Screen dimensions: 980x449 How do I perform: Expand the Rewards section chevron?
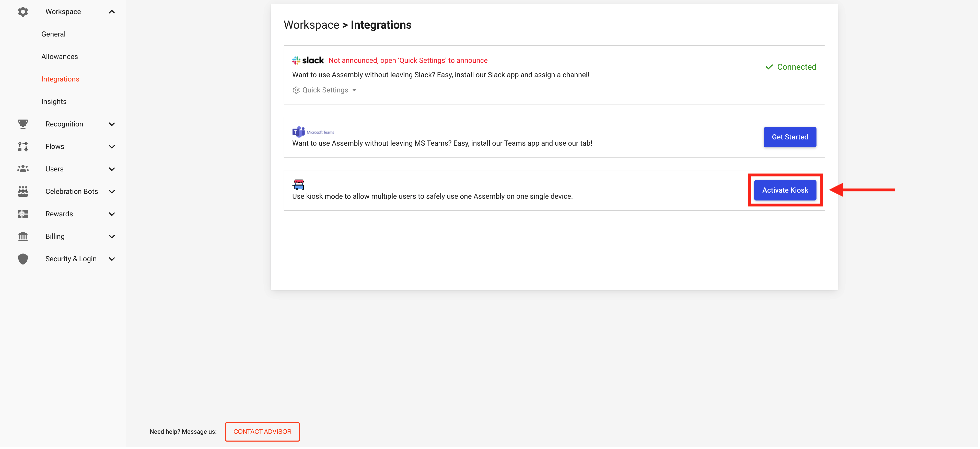[112, 214]
